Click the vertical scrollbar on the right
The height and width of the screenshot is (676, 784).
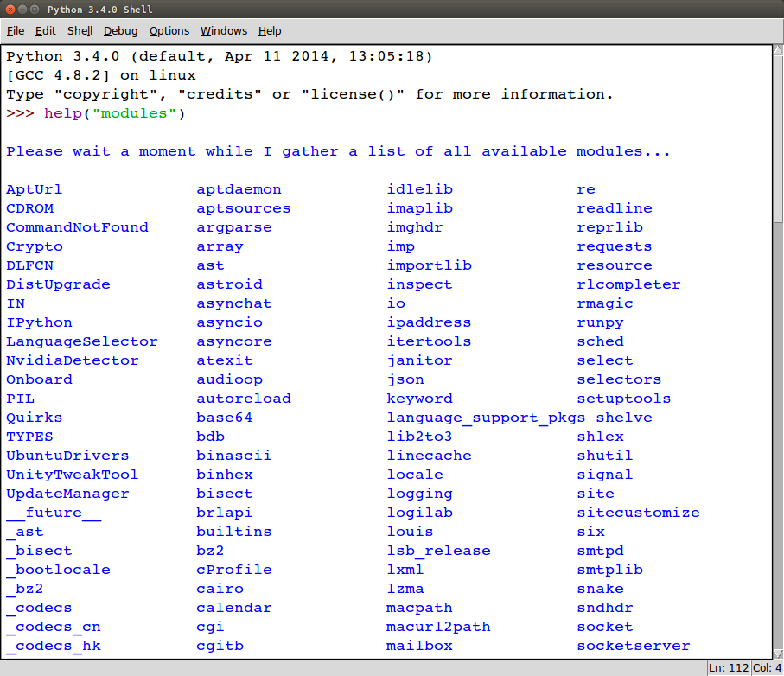click(x=777, y=346)
